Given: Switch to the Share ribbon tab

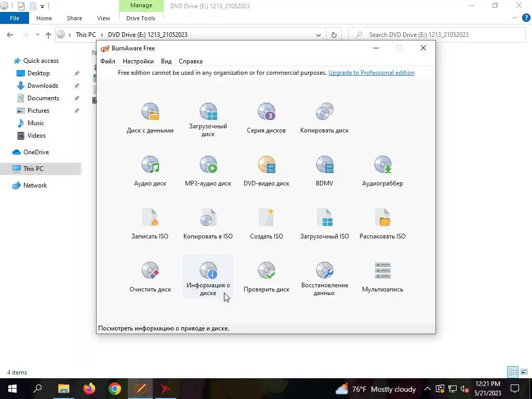Looking at the screenshot, I should [x=74, y=18].
